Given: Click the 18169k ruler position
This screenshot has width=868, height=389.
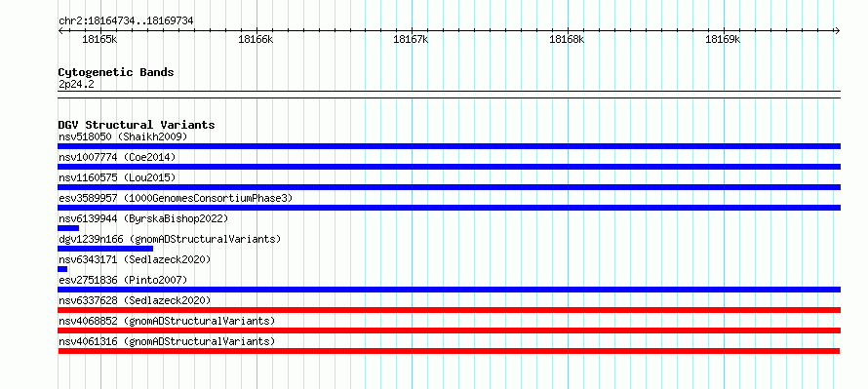Looking at the screenshot, I should pyautogui.click(x=724, y=40).
